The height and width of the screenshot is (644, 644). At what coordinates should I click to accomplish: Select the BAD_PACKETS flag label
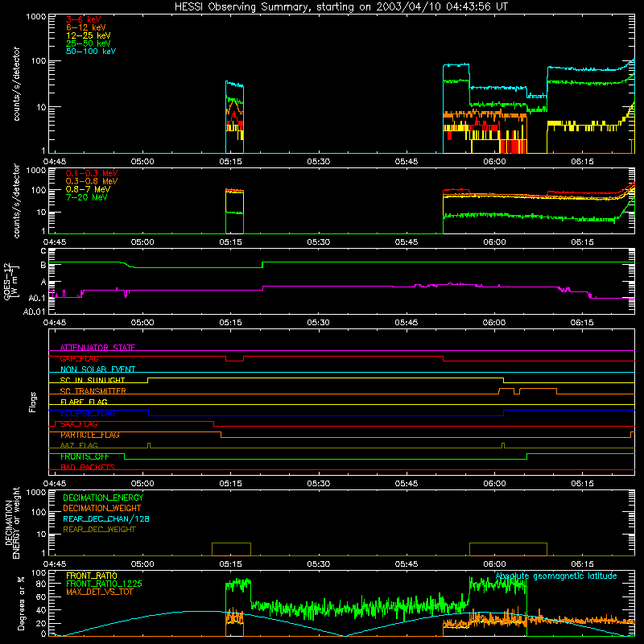click(88, 467)
